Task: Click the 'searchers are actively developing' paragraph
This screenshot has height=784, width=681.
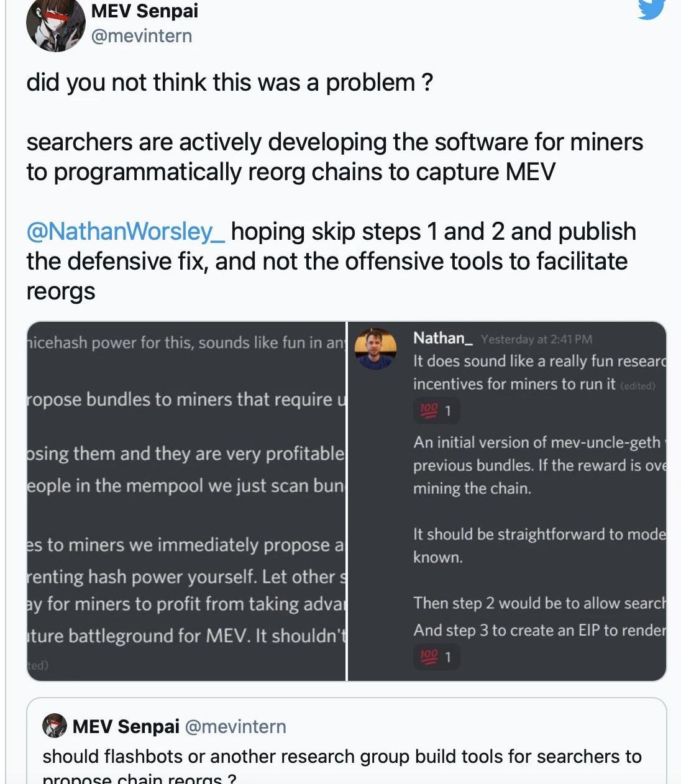Action: point(334,157)
